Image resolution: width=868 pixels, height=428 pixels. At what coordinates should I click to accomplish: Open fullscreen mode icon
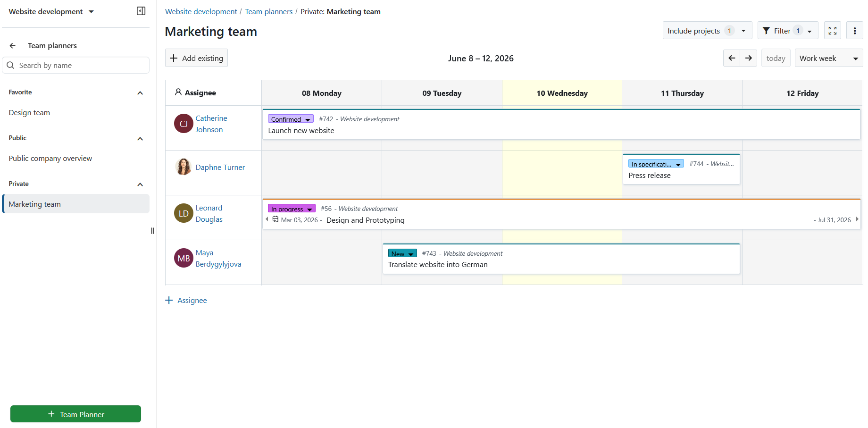(833, 31)
